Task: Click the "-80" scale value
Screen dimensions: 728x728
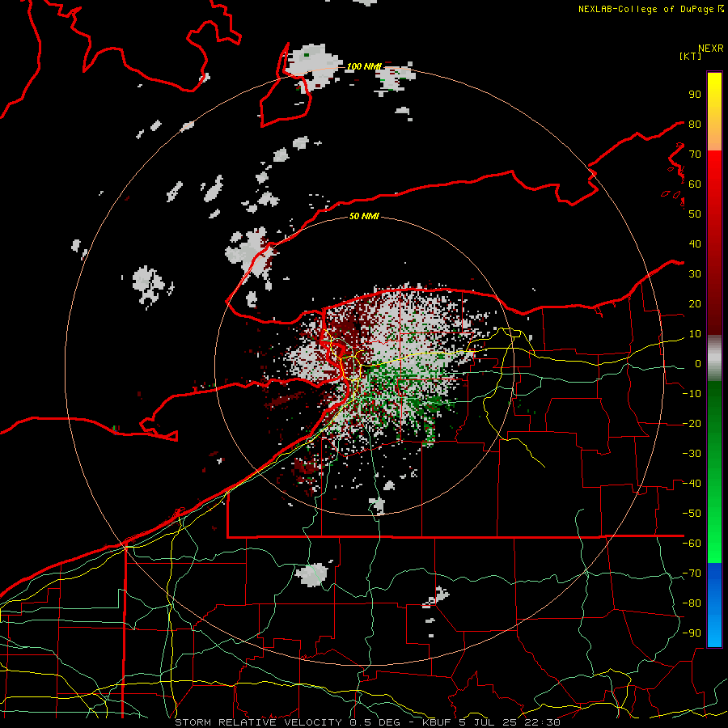Action: point(692,603)
